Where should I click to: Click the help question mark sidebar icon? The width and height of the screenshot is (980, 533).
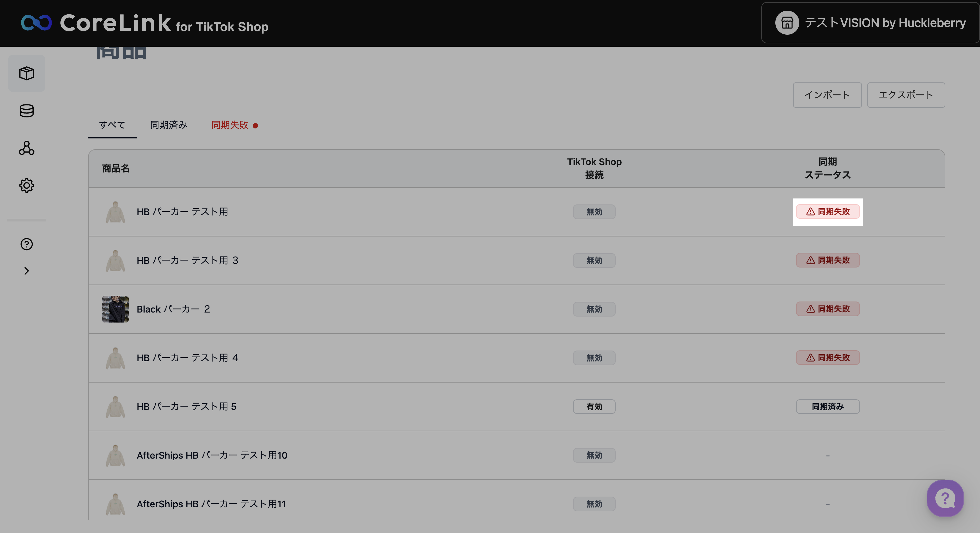[27, 244]
